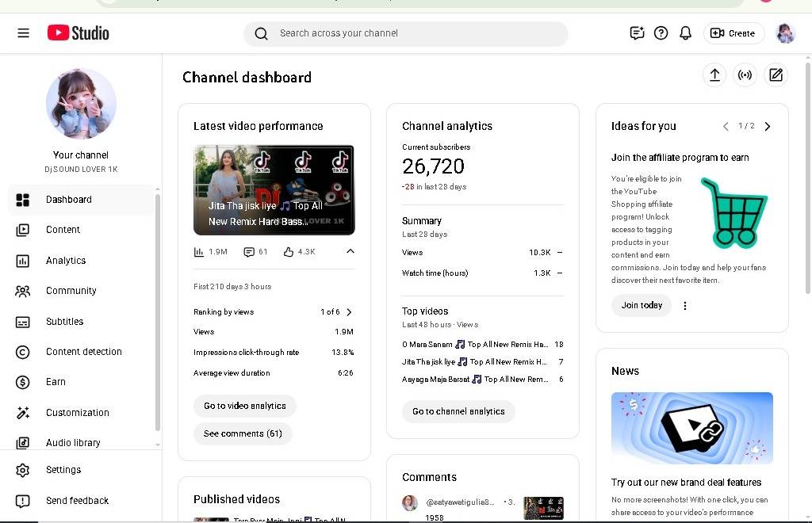812x523 pixels.
Task: Open the latest video thumbnail
Action: [x=274, y=190]
